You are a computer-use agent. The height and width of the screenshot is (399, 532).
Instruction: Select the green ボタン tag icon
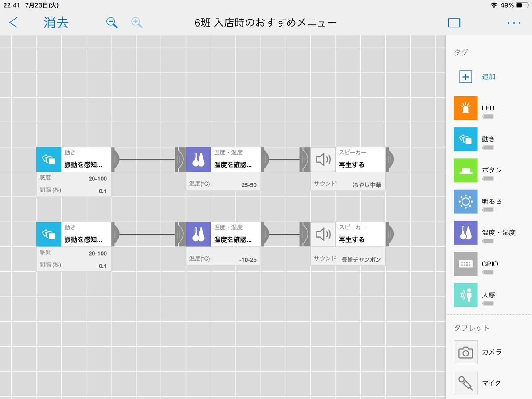click(x=465, y=170)
